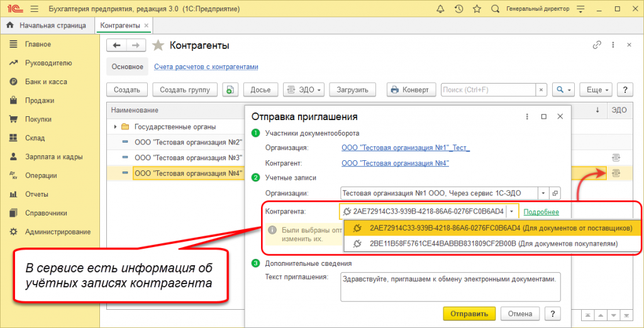Image resolution: width=644 pixels, height=328 pixels.
Task: Click Создать группу button
Action: pos(186,89)
